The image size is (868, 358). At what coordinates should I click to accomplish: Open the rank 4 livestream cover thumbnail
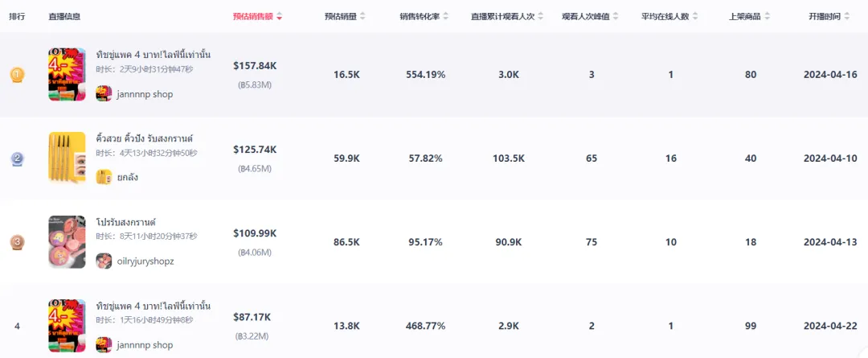pyautogui.click(x=67, y=326)
